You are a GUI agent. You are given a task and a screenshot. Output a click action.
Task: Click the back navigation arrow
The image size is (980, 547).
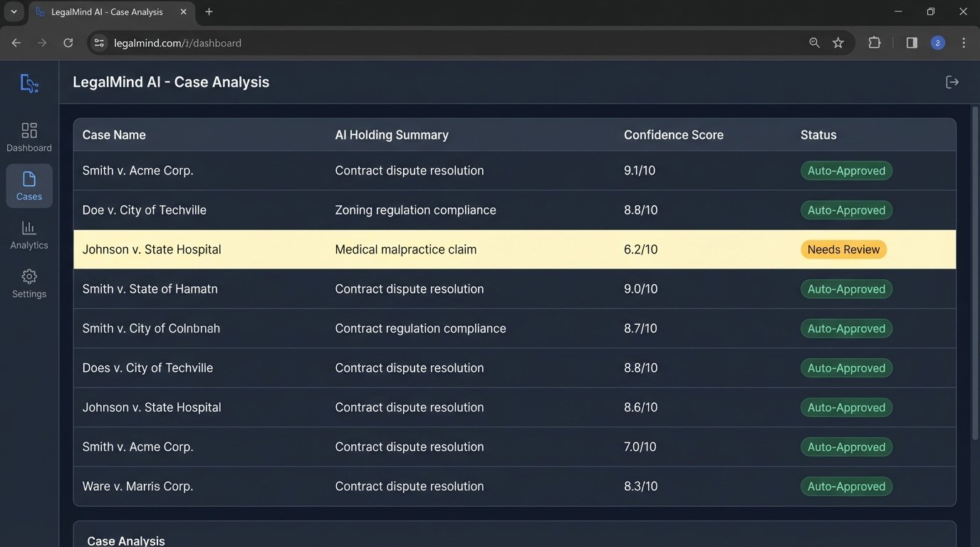(x=16, y=43)
